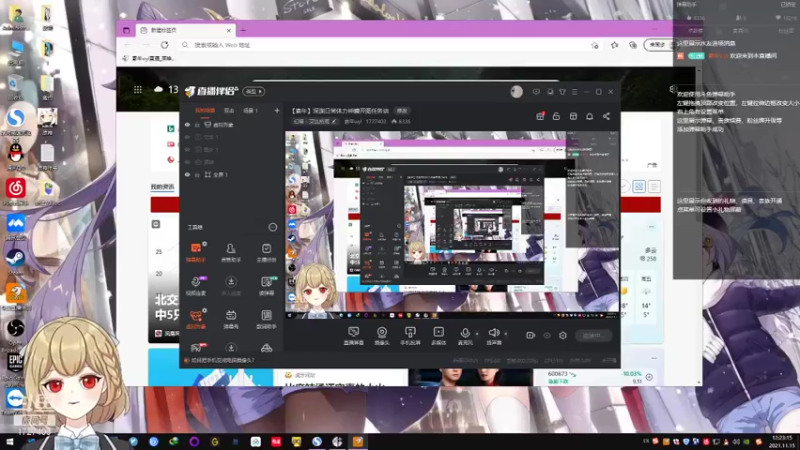800x450 pixels.
Task: Expand speaker options arrow
Action: tap(506, 334)
